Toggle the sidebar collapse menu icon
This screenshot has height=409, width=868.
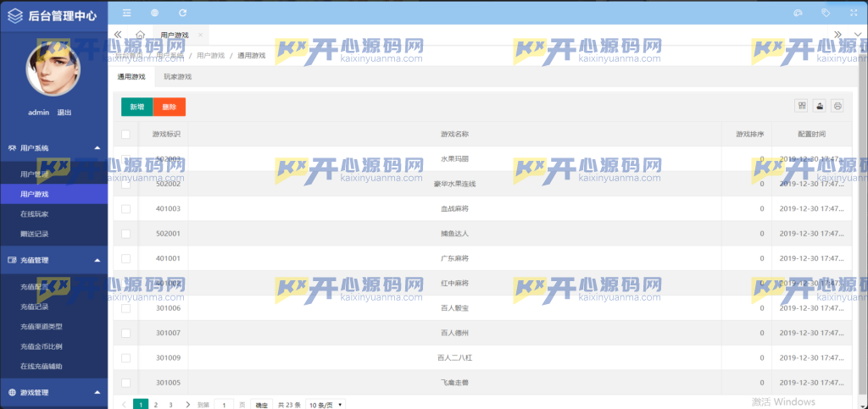[127, 13]
